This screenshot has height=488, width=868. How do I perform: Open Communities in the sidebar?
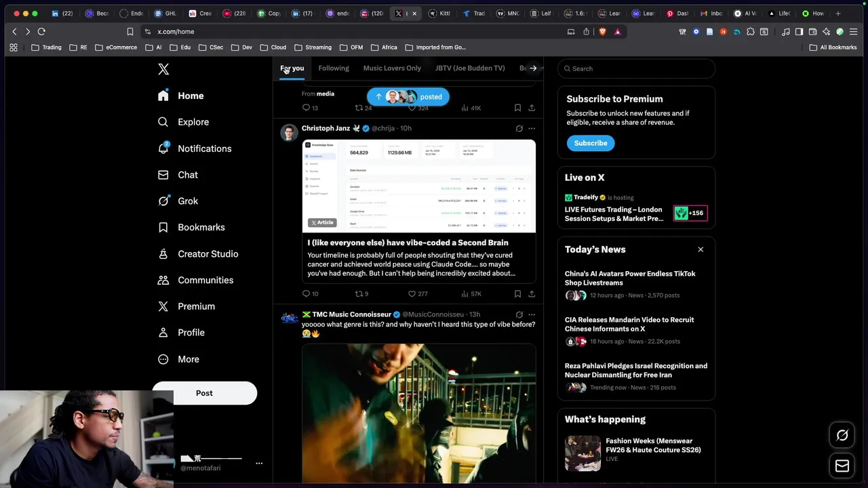point(195,280)
